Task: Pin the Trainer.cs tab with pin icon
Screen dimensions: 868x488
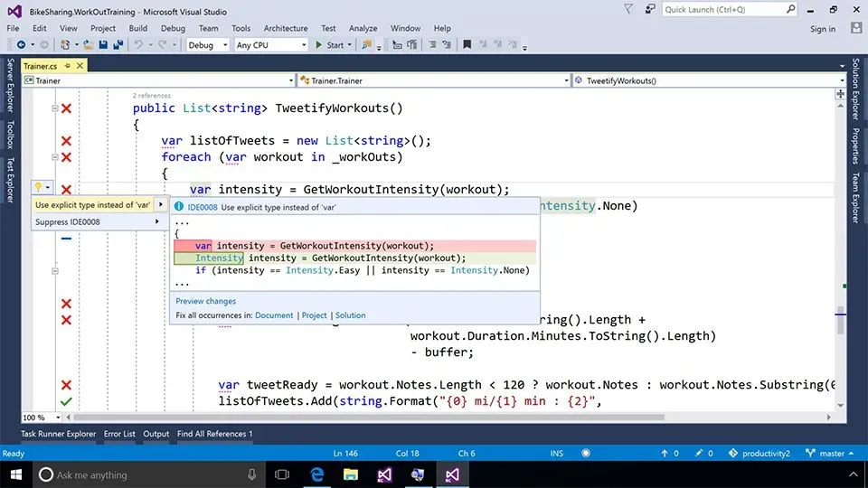Action: (x=68, y=66)
